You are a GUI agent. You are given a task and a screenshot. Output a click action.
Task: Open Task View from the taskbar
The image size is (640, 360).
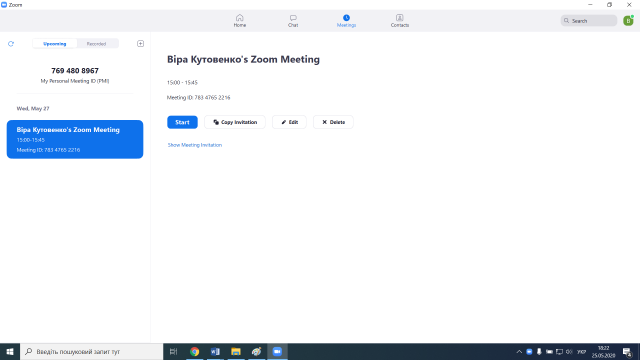coord(173,351)
